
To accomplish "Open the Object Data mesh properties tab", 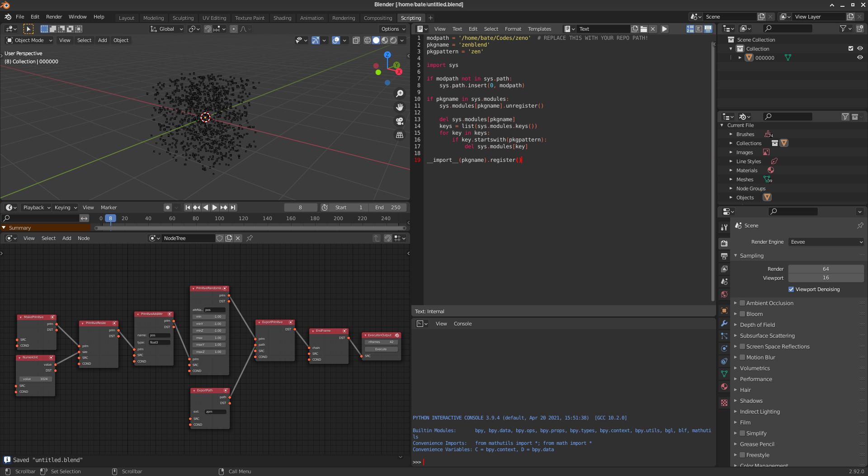I will pyautogui.click(x=724, y=374).
